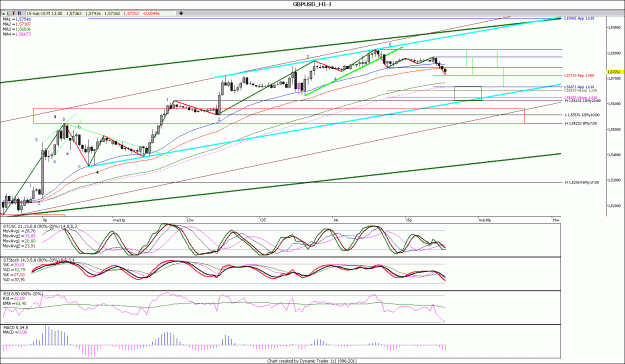
Task: Click the red 'App 1.000' price projection label
Action: coord(579,75)
